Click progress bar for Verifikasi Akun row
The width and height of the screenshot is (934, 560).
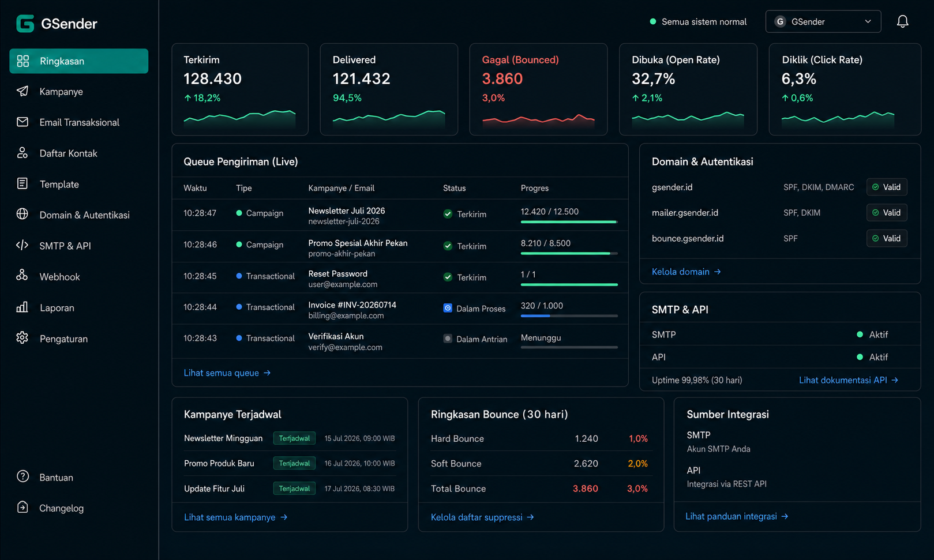click(x=569, y=347)
